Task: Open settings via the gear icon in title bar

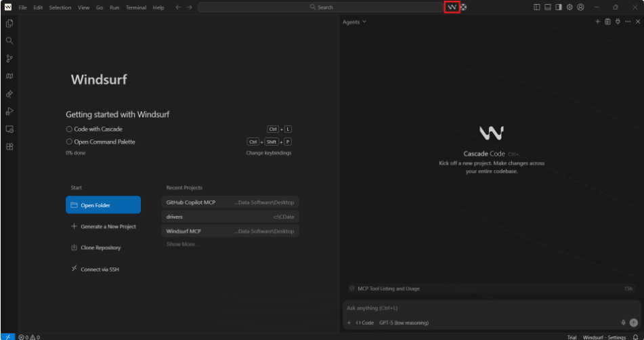Action: (x=570, y=7)
